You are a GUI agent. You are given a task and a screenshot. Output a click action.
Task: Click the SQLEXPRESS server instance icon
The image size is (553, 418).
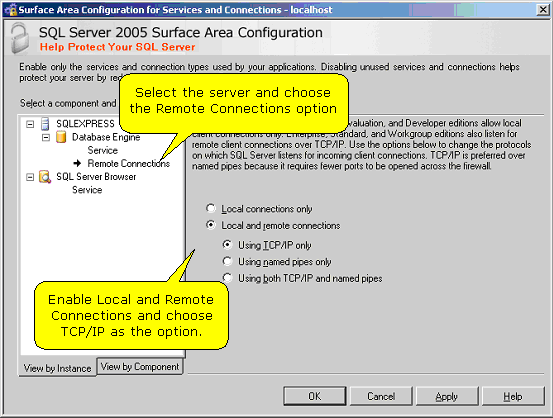pos(45,124)
